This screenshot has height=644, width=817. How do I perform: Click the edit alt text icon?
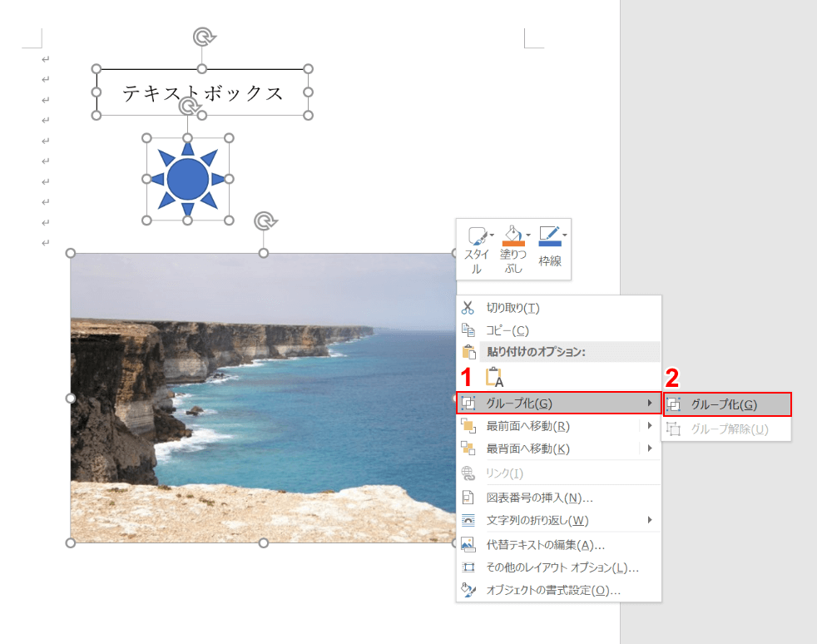(468, 546)
